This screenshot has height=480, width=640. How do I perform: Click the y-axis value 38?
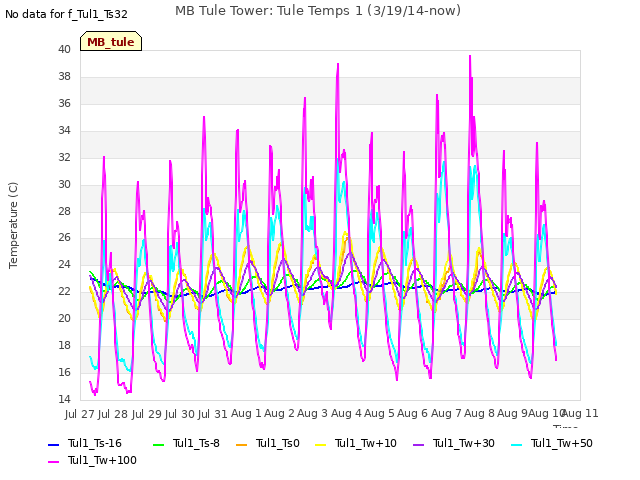coord(64,76)
